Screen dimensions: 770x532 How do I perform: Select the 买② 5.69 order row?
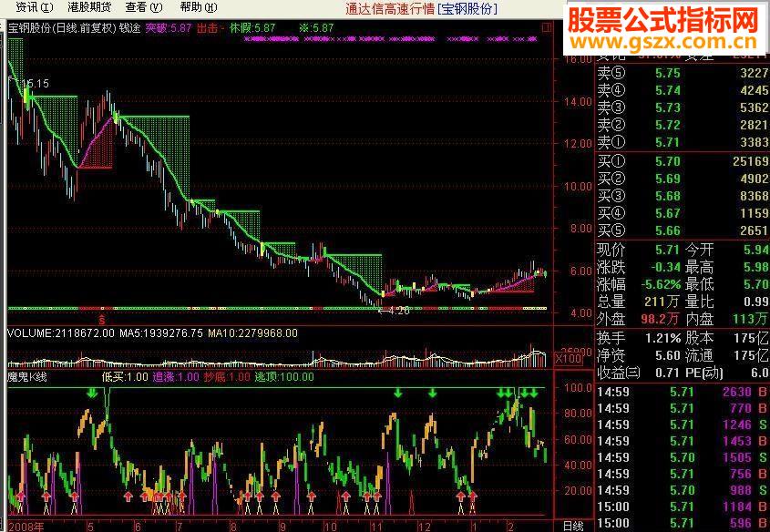click(683, 179)
